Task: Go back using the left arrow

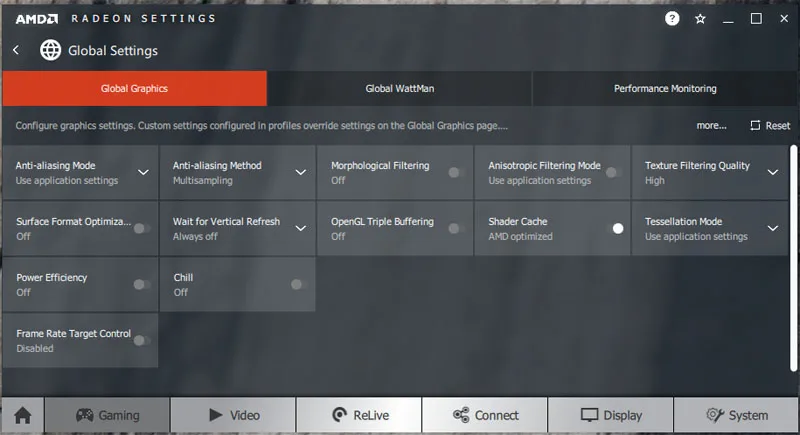Action: click(16, 50)
